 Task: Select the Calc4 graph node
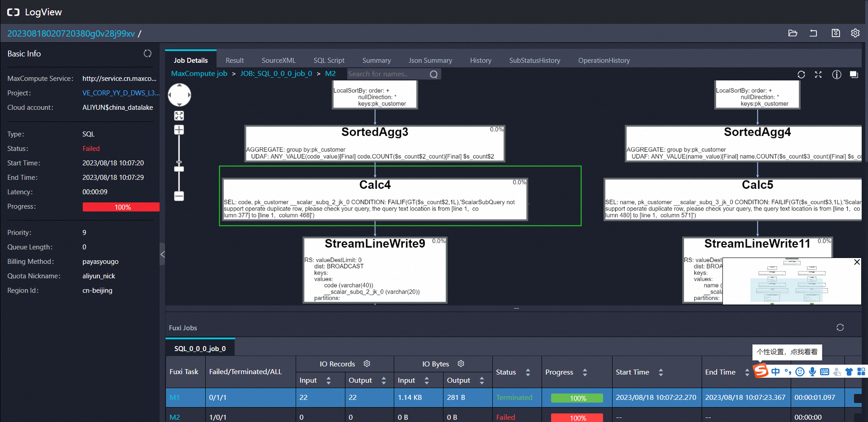[375, 199]
